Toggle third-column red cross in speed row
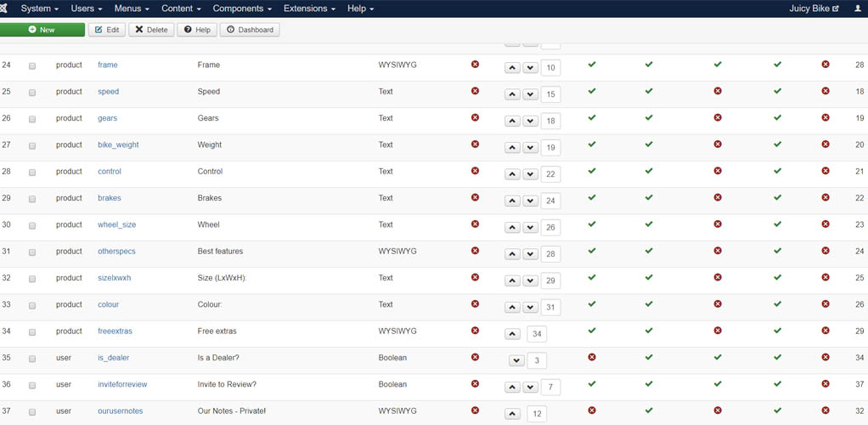868x425 pixels. 718,91
